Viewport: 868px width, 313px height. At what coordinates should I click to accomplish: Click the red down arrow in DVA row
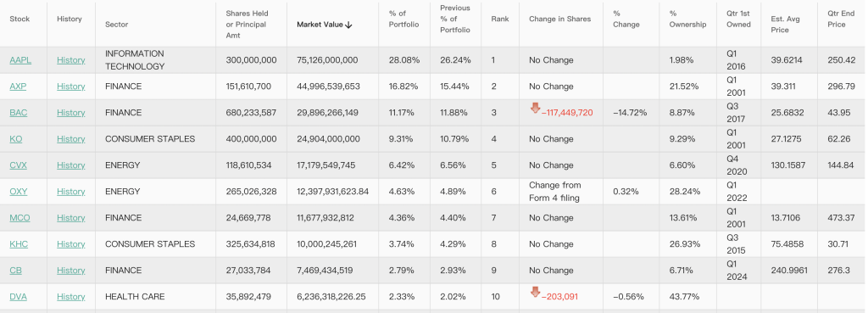(535, 292)
